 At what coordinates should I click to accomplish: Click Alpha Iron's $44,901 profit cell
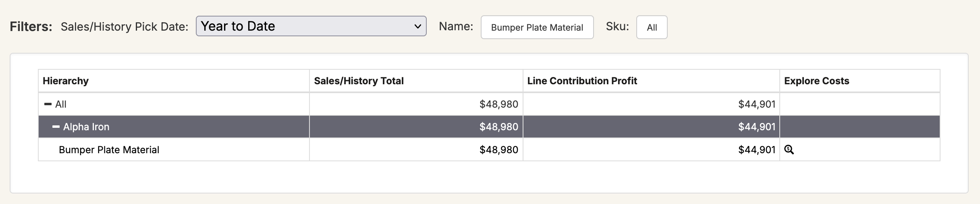point(651,127)
